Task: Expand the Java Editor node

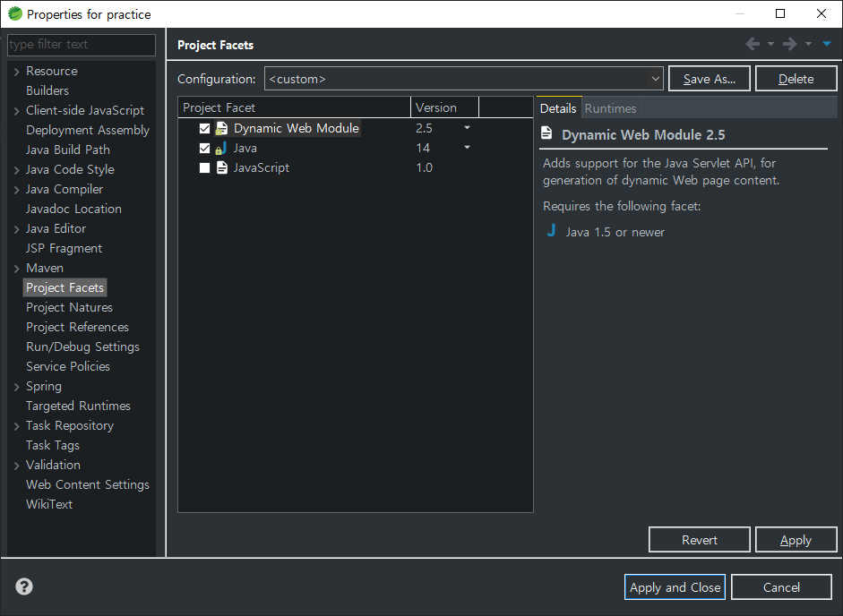Action: 17,229
